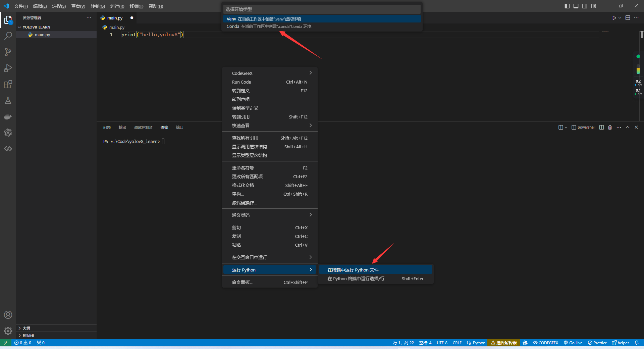This screenshot has width=644, height=349.
Task: Open the 终端(T) menu
Action: click(x=137, y=6)
